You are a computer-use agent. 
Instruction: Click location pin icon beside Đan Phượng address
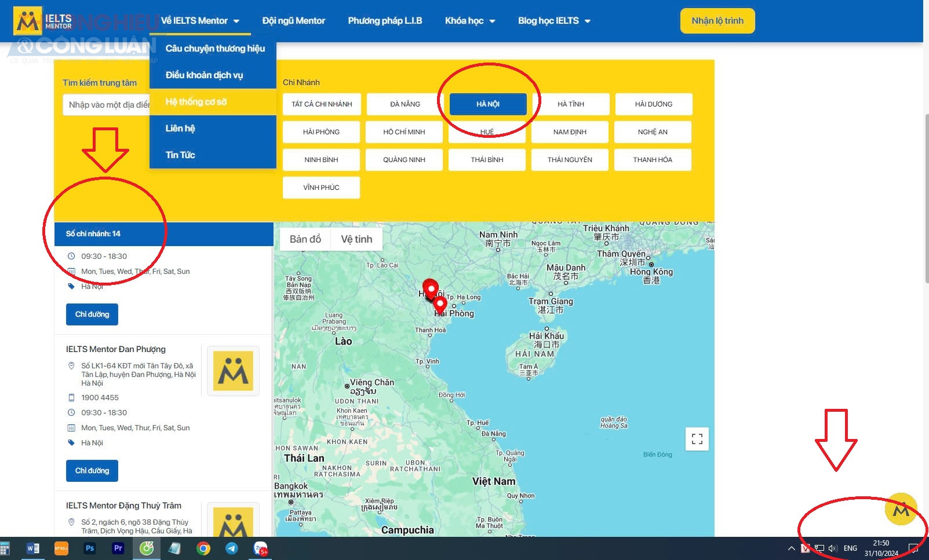tap(71, 366)
